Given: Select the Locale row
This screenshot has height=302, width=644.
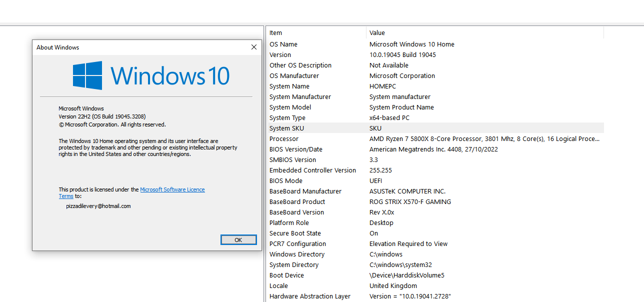Looking at the screenshot, I should pos(435,286).
